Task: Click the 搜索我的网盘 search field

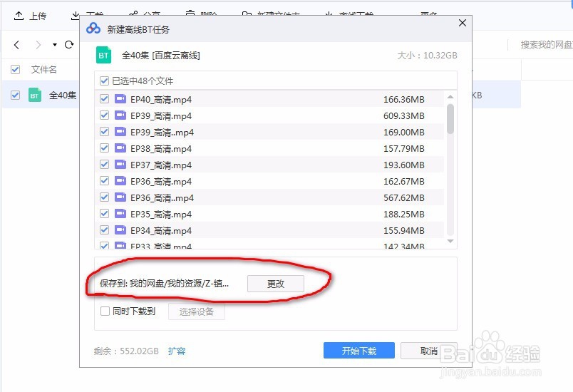Action: tap(546, 45)
